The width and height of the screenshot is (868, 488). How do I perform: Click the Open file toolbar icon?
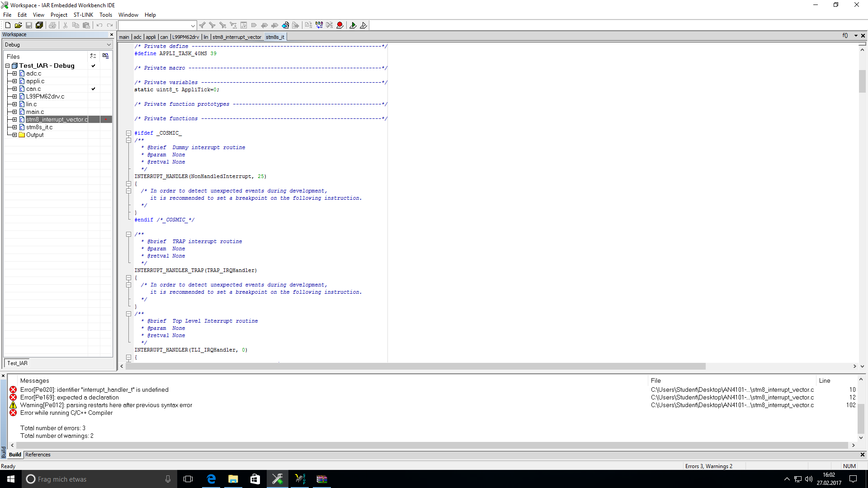18,25
